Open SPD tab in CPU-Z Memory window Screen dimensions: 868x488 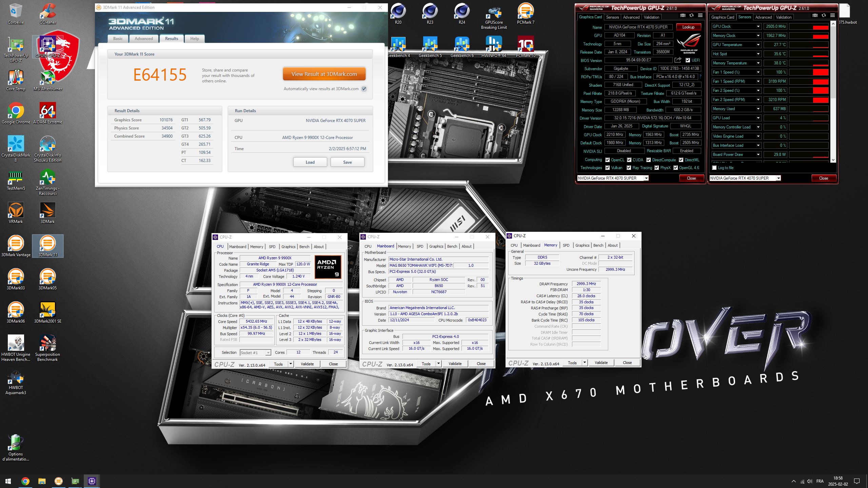coord(566,245)
